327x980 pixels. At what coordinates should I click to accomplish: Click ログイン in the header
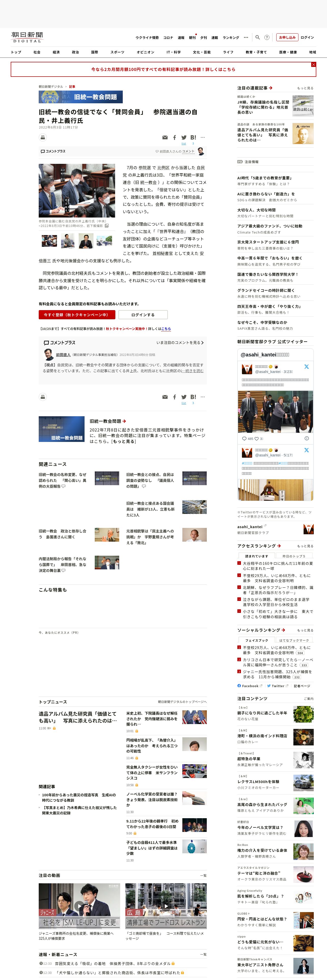click(x=307, y=37)
